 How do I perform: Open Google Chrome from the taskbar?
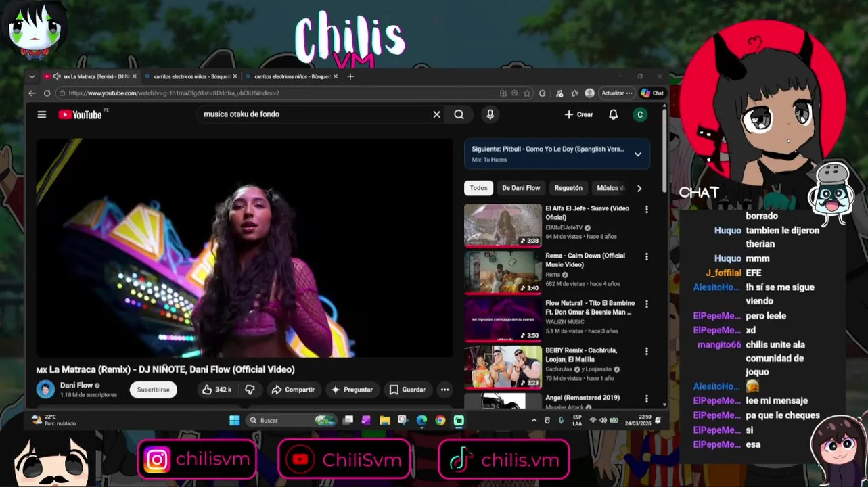(x=440, y=420)
